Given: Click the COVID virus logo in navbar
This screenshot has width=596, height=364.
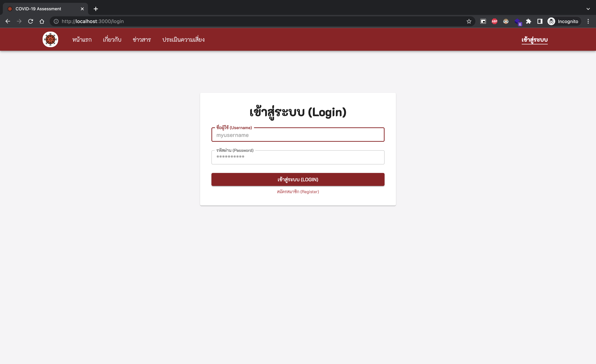Looking at the screenshot, I should [50, 39].
